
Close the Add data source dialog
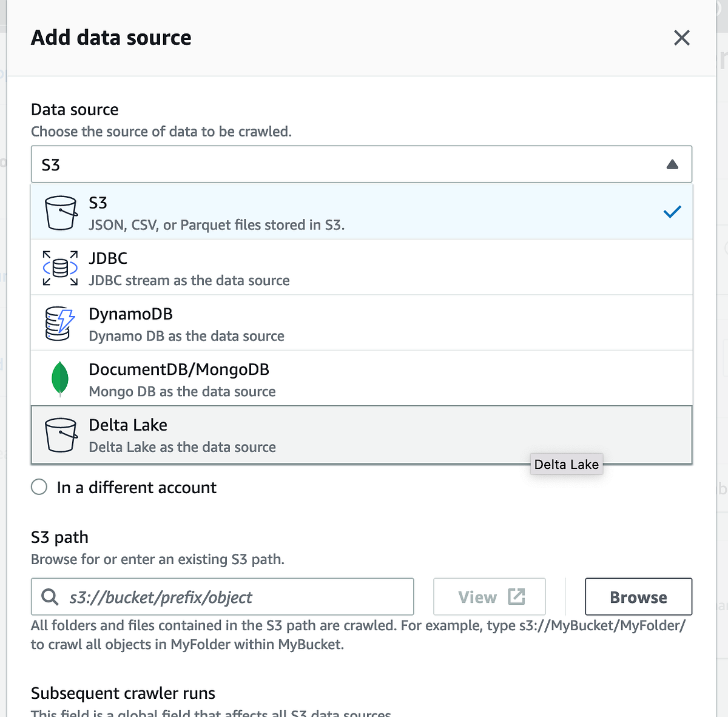681,38
